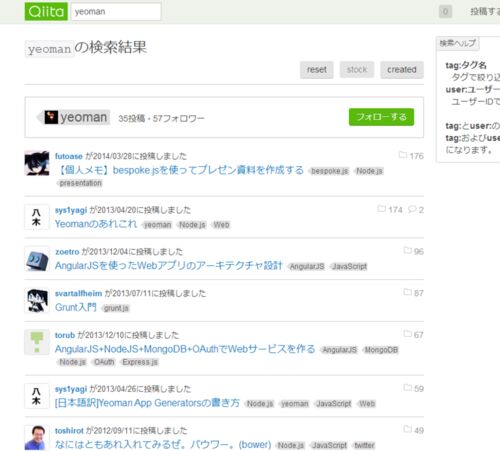Select the Web tag under Yeomanのあれこれ
The width and height of the screenshot is (500, 451).
coord(221,225)
